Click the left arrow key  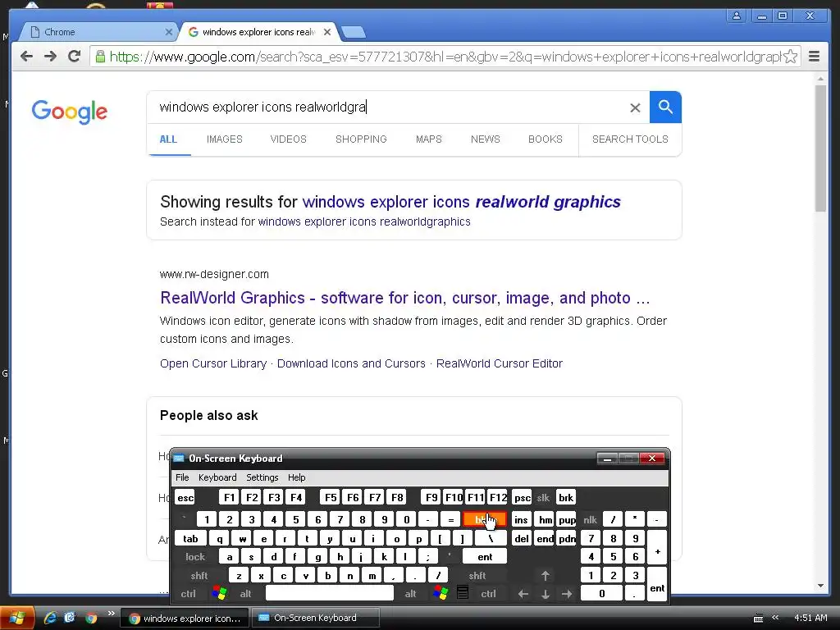[523, 594]
